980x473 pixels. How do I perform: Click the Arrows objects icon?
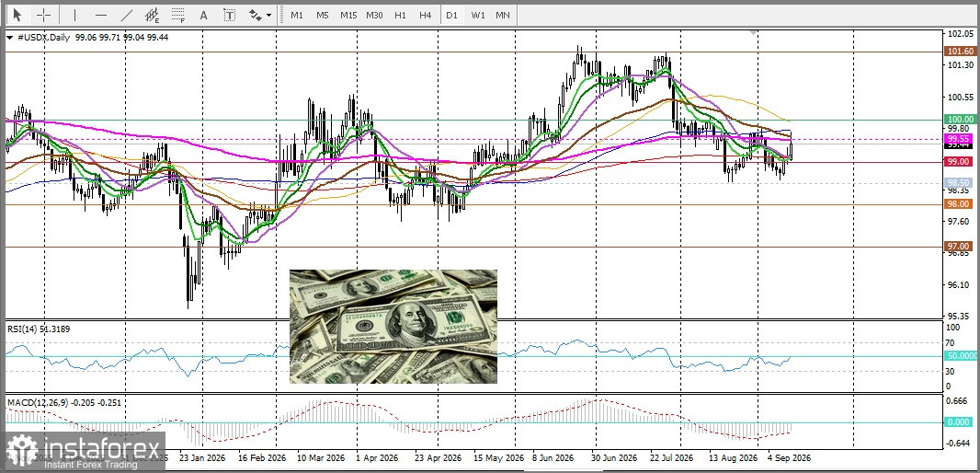[x=255, y=15]
